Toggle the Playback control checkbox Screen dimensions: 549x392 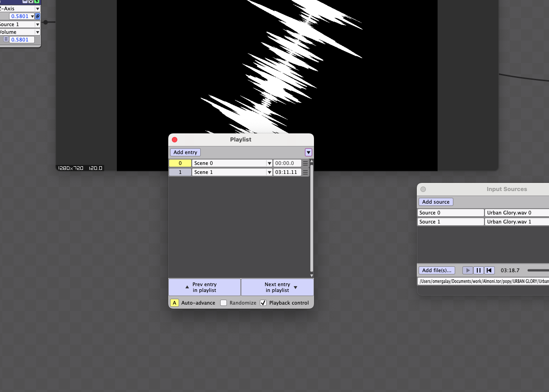pyautogui.click(x=263, y=303)
